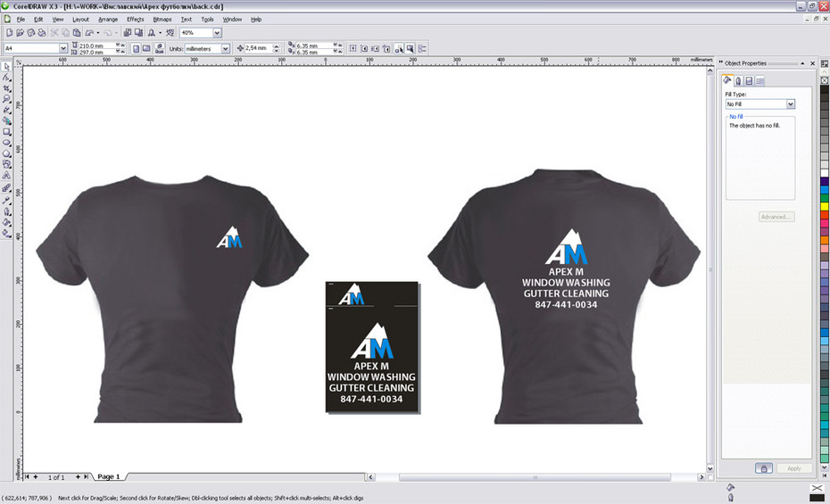Click the Undo arrow icon
Viewport: 830px width, 504px height.
pos(89,33)
